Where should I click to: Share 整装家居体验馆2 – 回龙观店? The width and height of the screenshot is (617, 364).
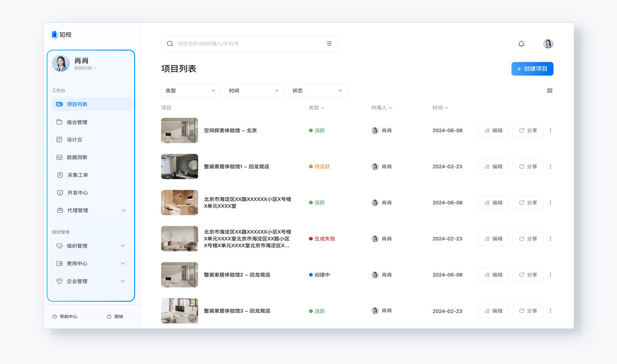(x=528, y=275)
